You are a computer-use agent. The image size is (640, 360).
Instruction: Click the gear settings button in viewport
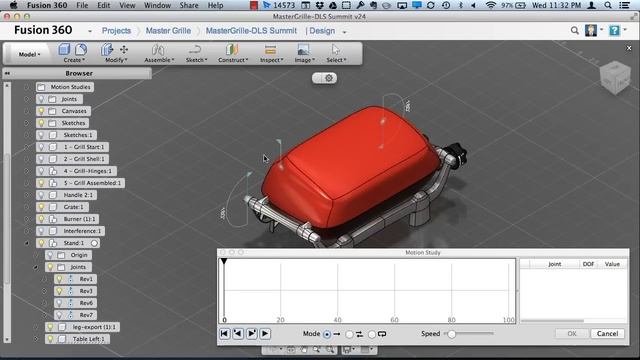(329, 78)
